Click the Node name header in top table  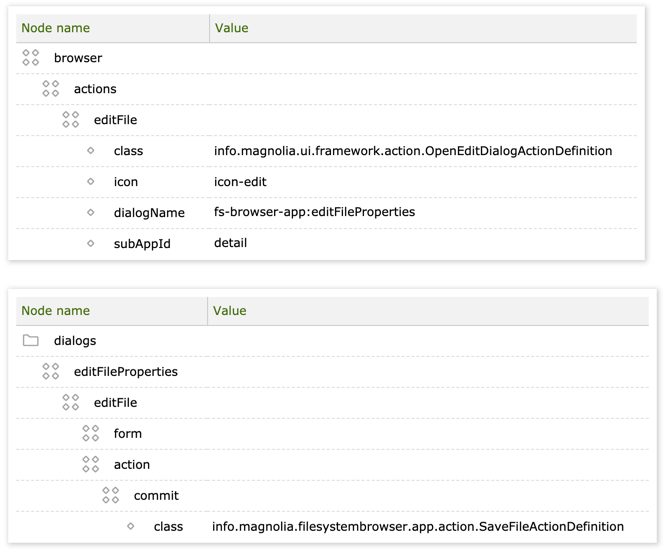click(x=56, y=28)
